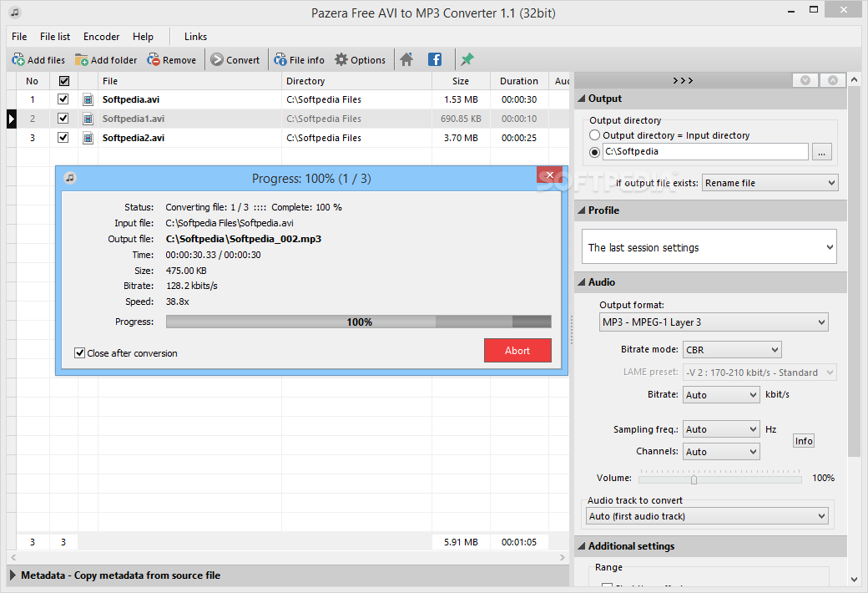This screenshot has width=868, height=593.
Task: Click the right panel scrollbar up arrow
Action: 854,79
